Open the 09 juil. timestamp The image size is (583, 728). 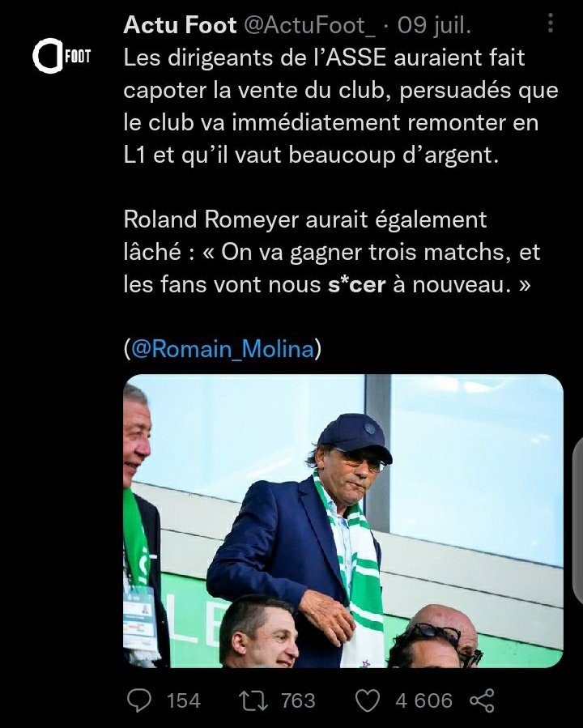tap(434, 24)
